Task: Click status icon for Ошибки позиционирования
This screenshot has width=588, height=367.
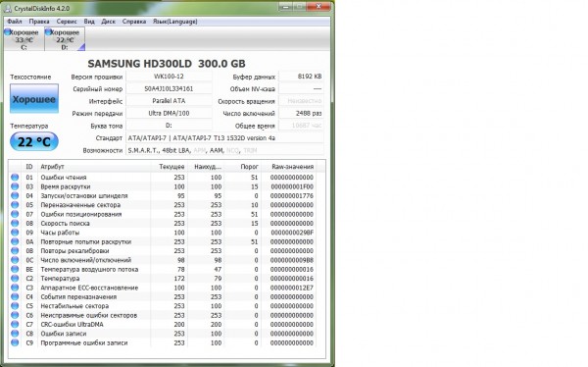Action: (x=15, y=214)
